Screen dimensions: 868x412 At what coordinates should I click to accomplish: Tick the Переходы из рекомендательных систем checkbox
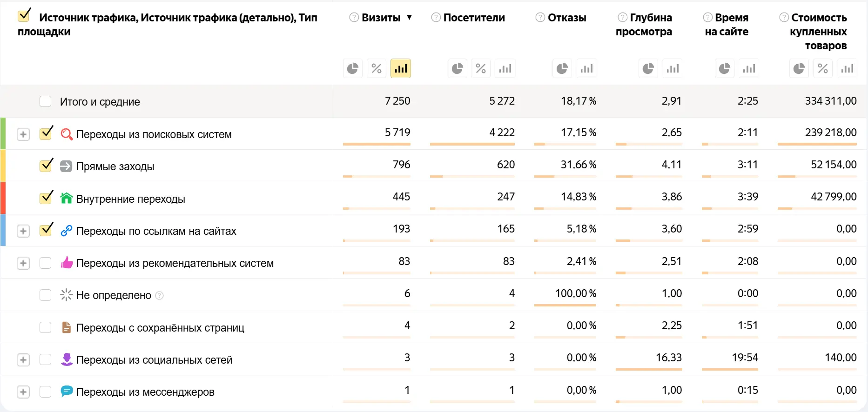coord(45,263)
